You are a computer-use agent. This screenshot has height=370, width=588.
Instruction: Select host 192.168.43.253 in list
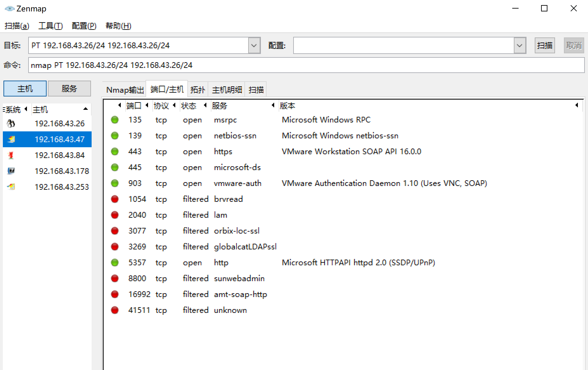point(47,187)
